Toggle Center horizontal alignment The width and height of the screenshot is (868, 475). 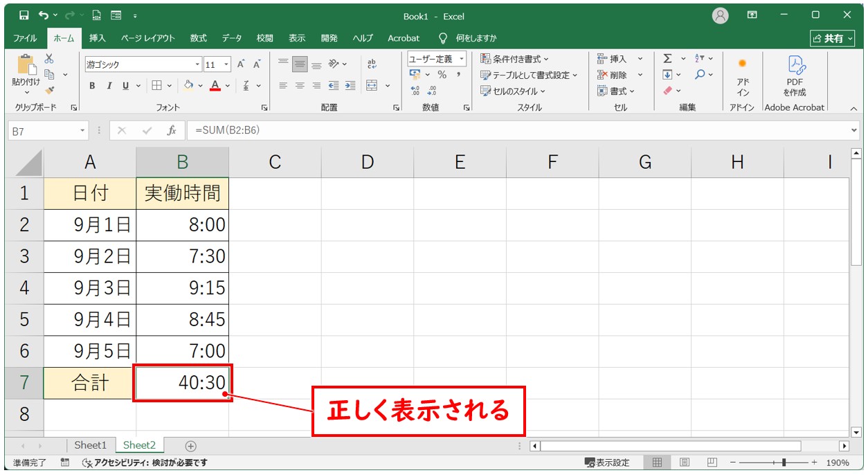click(x=300, y=86)
